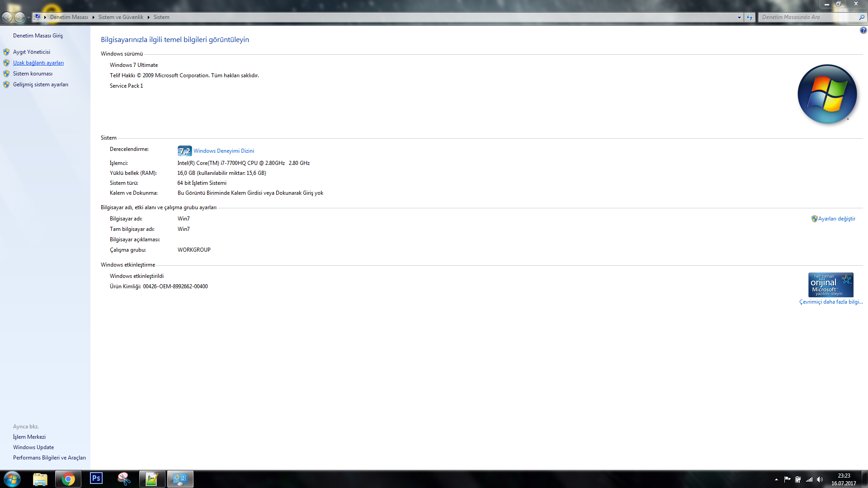Open Çevrimiçi daha fazla bilgi link
This screenshot has width=868, height=488.
tap(831, 302)
